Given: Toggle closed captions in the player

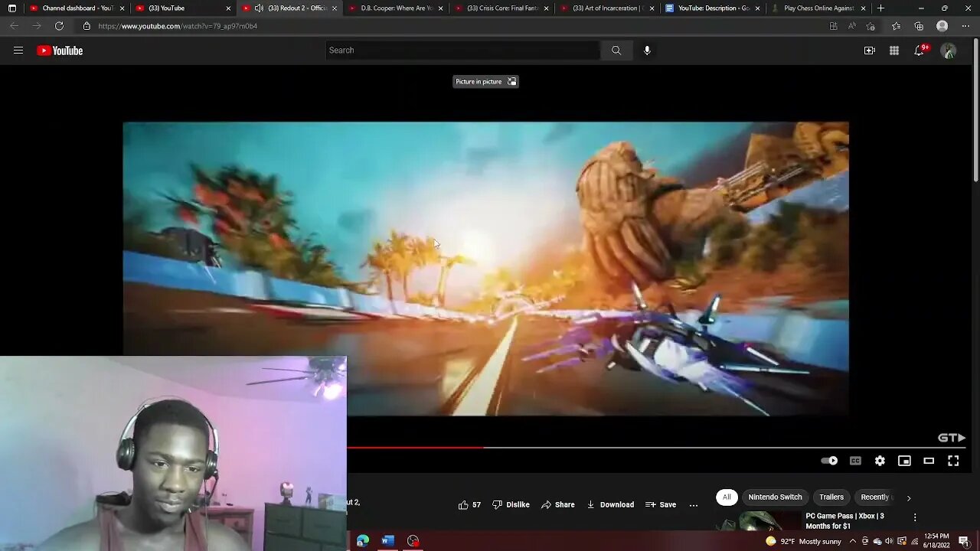Looking at the screenshot, I should point(855,461).
